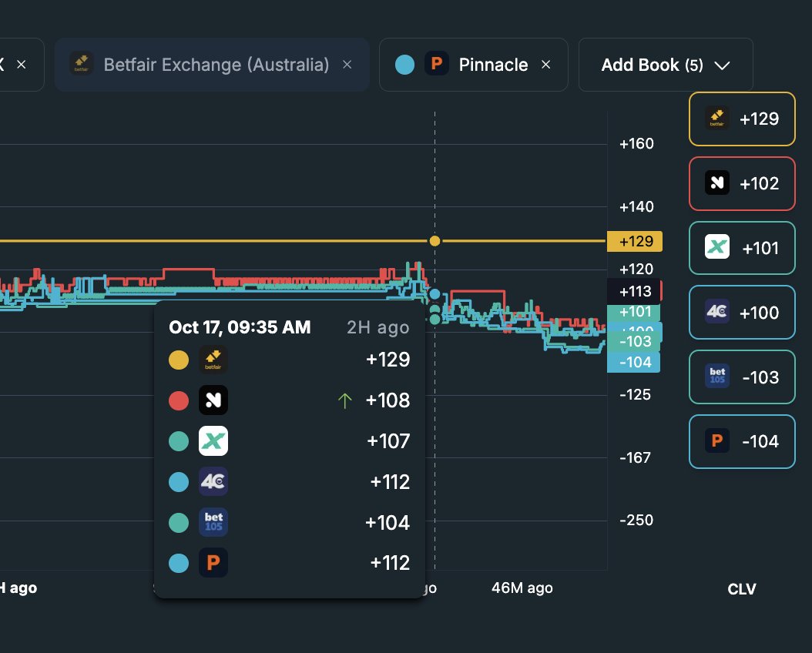
Task: Click the "46M ago" time axis label
Action: 522,588
